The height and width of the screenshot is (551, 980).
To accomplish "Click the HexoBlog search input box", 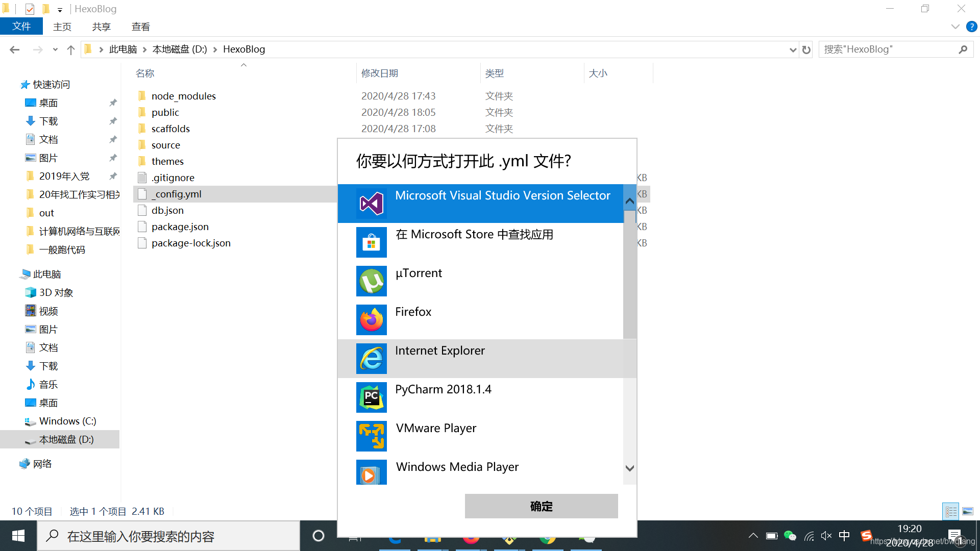I will pos(888,49).
